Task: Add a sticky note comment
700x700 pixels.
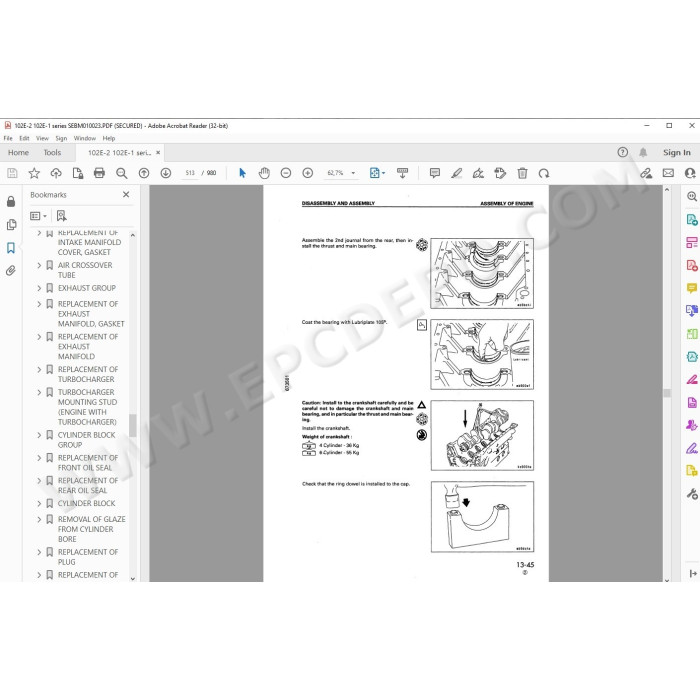Action: 434,173
